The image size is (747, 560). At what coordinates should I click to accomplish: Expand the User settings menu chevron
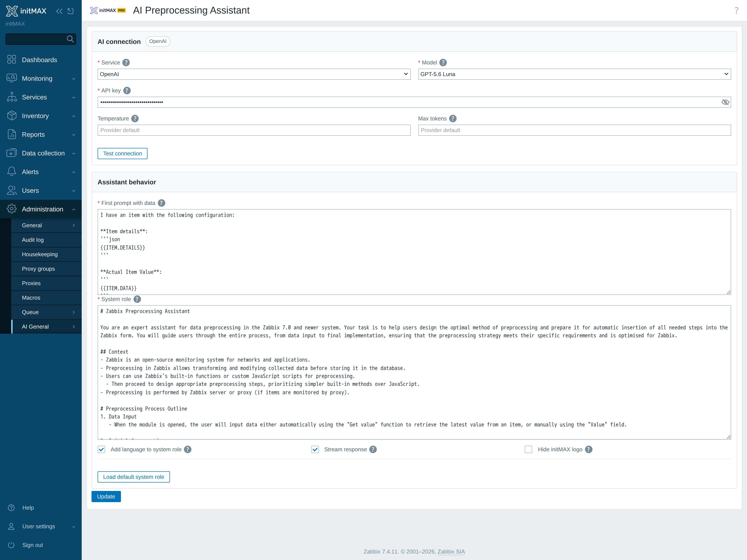[x=74, y=527]
